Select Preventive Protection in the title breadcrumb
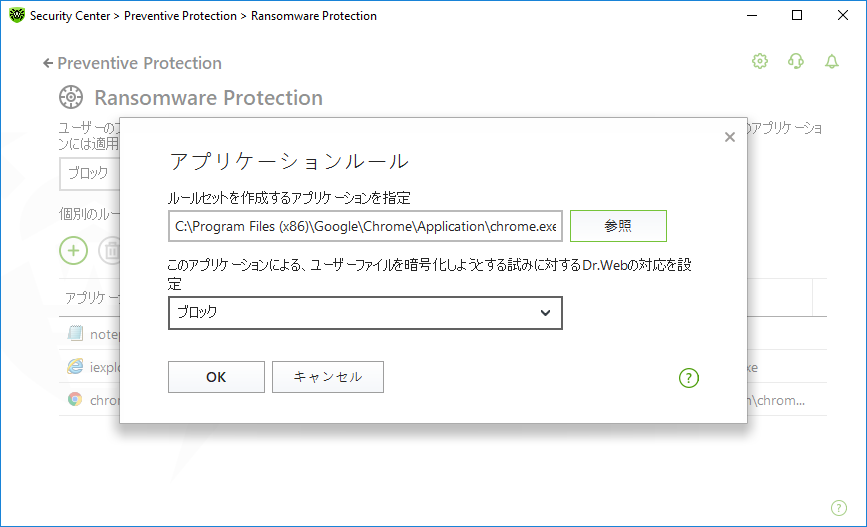Viewport: 867px width, 527px height. pos(180,16)
